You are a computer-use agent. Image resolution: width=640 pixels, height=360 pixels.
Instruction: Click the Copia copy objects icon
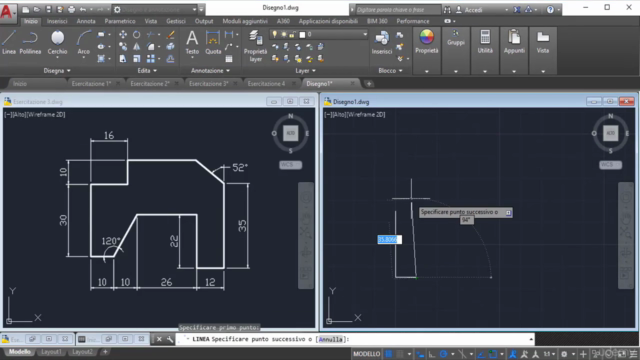[123, 47]
